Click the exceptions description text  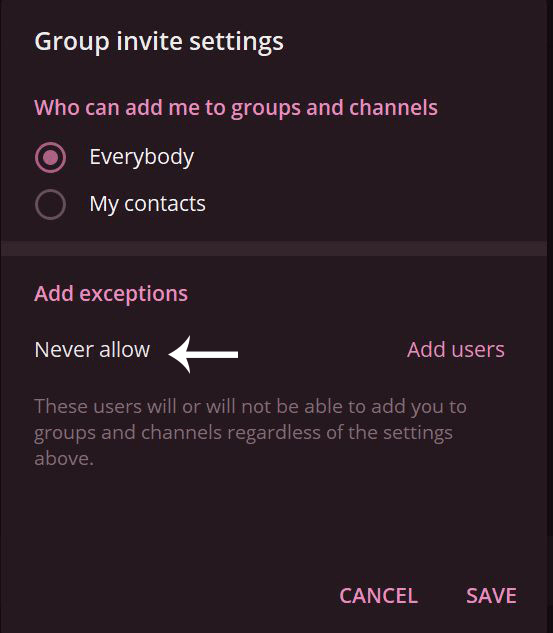250,432
